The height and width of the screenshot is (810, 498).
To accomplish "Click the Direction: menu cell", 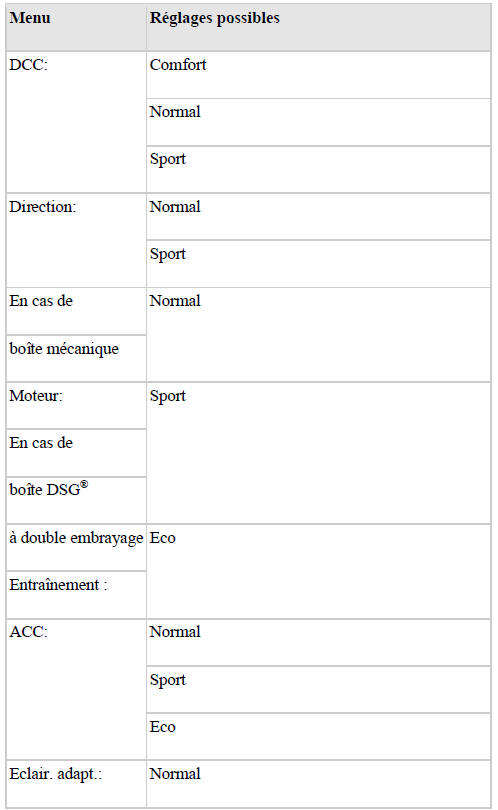I will (x=76, y=240).
